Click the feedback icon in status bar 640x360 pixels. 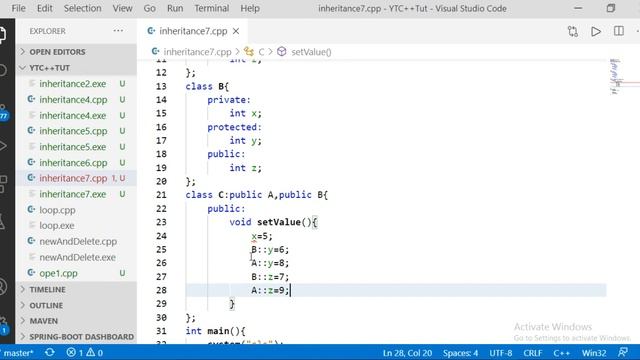click(x=623, y=352)
